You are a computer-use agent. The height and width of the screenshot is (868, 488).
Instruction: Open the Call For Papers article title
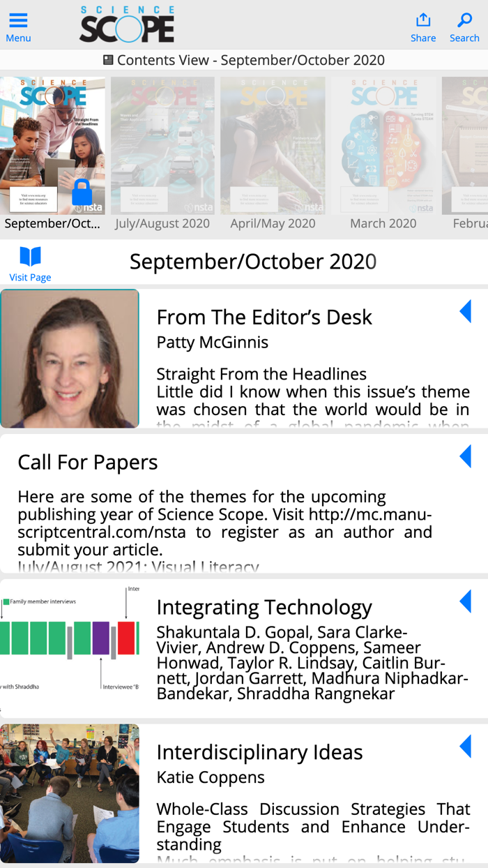88,462
